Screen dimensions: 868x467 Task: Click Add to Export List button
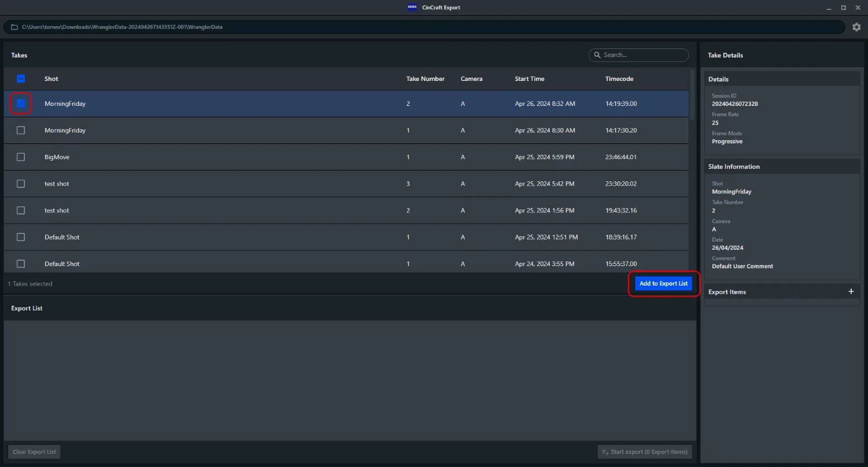tap(663, 283)
